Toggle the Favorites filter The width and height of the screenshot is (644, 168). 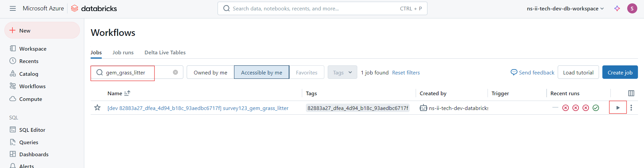(x=307, y=72)
